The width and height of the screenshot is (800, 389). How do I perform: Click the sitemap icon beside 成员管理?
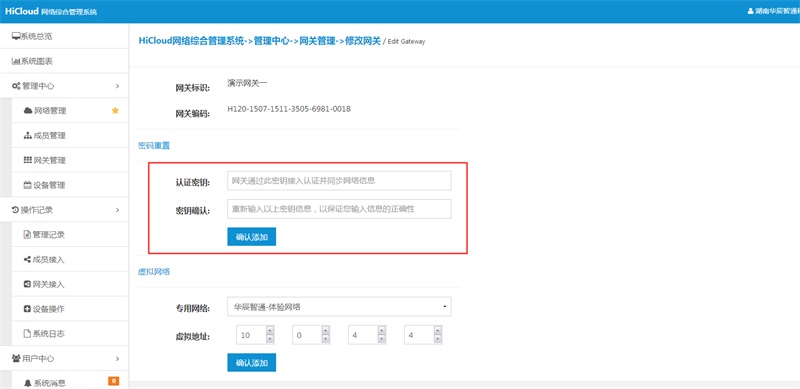[28, 136]
